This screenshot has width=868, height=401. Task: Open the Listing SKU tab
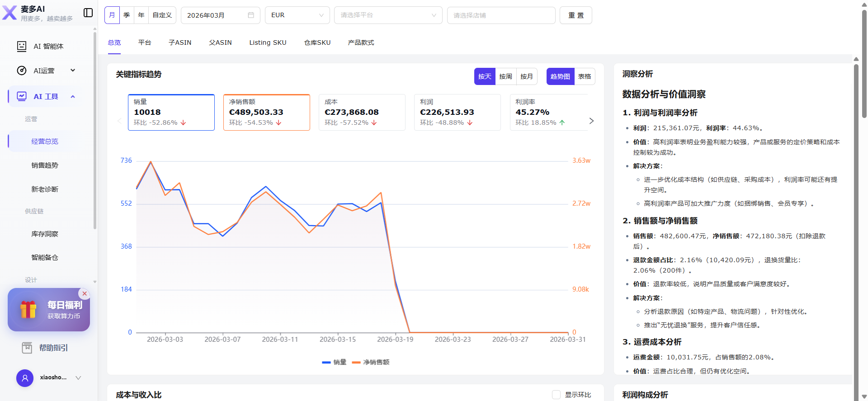click(x=268, y=42)
